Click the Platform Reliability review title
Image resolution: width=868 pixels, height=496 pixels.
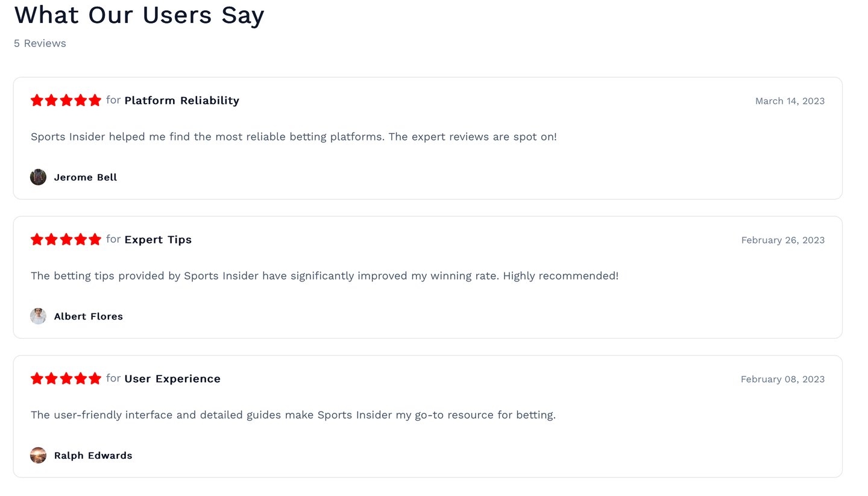[181, 101]
